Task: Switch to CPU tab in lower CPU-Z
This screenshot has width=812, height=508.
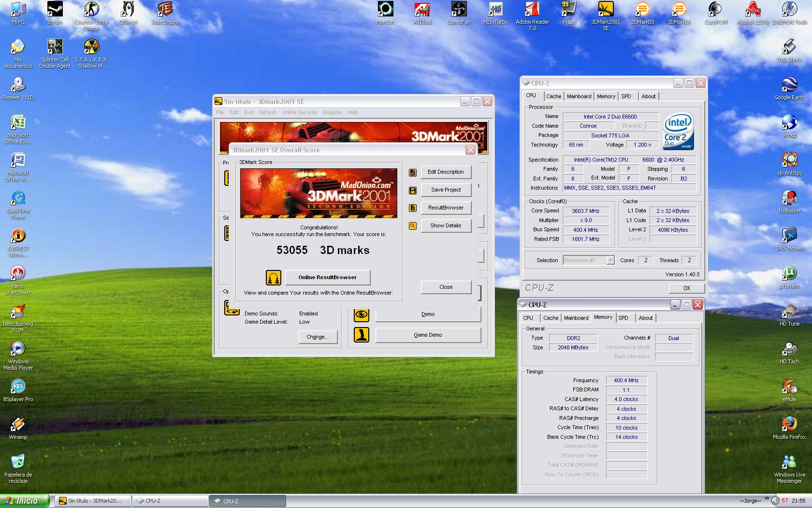Action: click(528, 318)
